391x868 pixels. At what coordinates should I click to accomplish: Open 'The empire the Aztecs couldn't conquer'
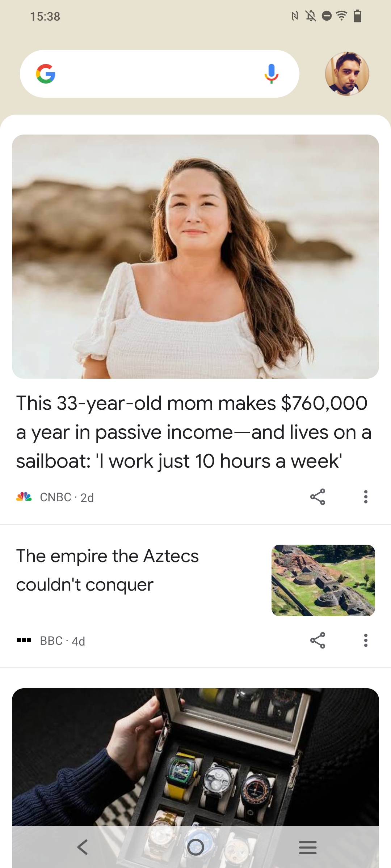coord(108,570)
